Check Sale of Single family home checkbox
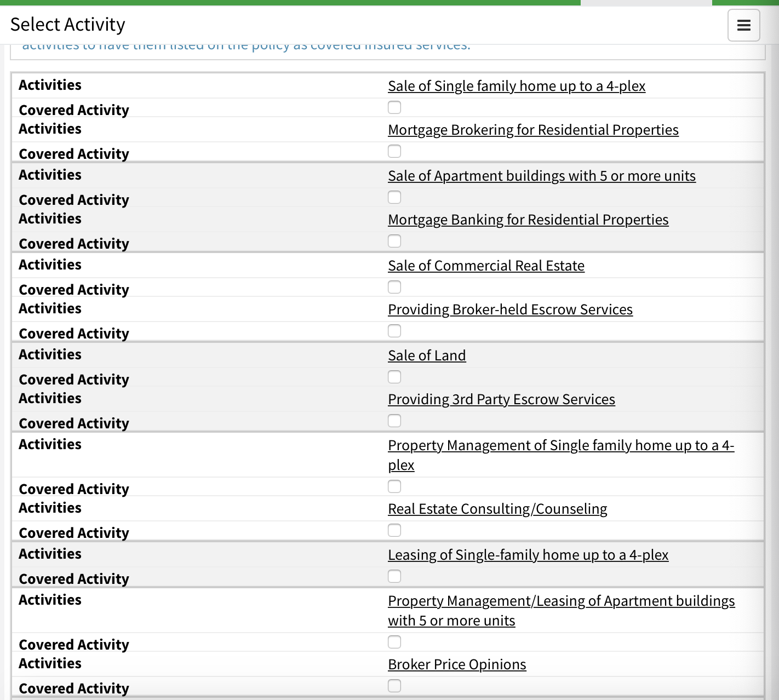Viewport: 779px width, 700px height. (x=394, y=107)
